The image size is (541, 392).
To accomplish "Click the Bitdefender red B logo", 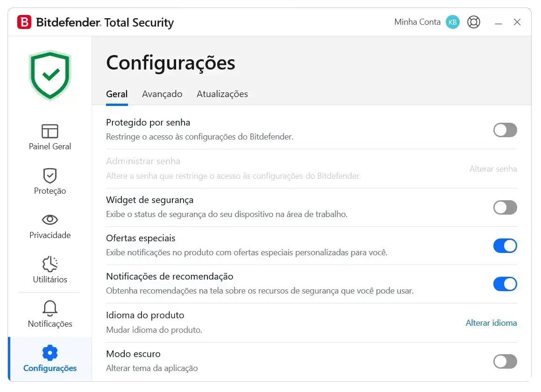I will click(x=24, y=22).
